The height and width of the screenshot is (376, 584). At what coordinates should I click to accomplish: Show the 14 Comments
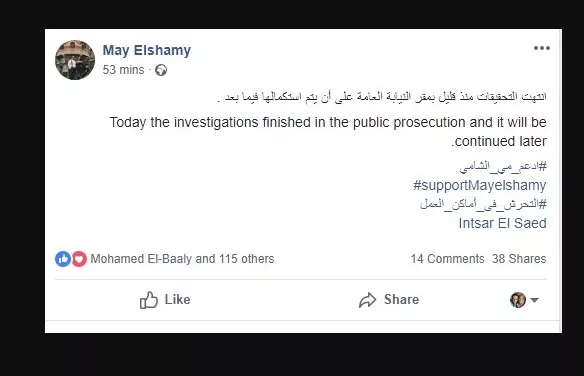tap(447, 259)
